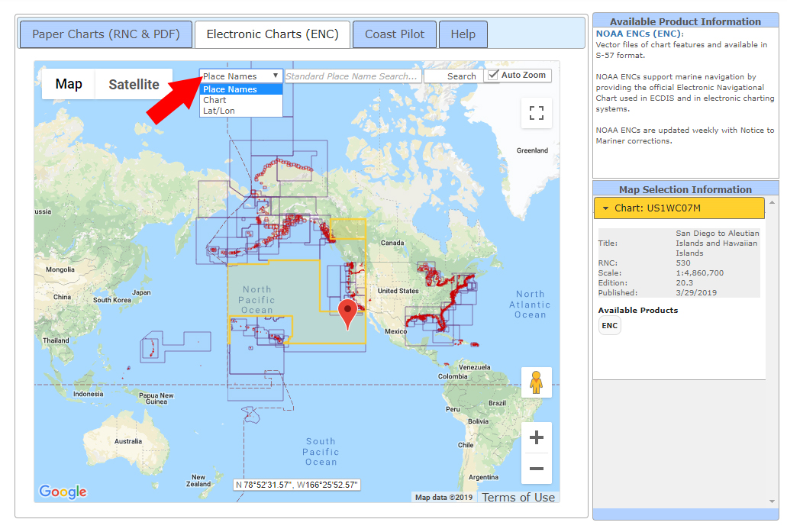Viewport: 787px width, 532px height.
Task: Select the Street View pegman icon
Action: (536, 382)
